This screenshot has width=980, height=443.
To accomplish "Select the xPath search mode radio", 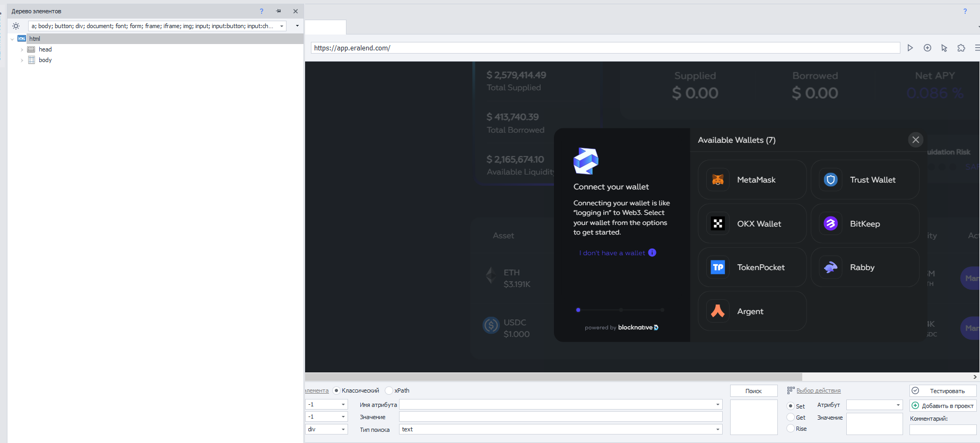I will tap(389, 390).
